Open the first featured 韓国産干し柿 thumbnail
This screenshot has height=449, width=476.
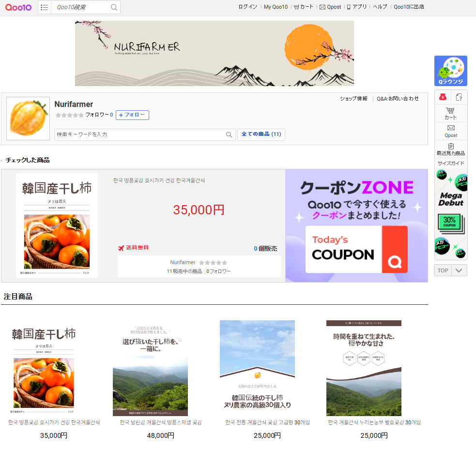click(x=44, y=368)
